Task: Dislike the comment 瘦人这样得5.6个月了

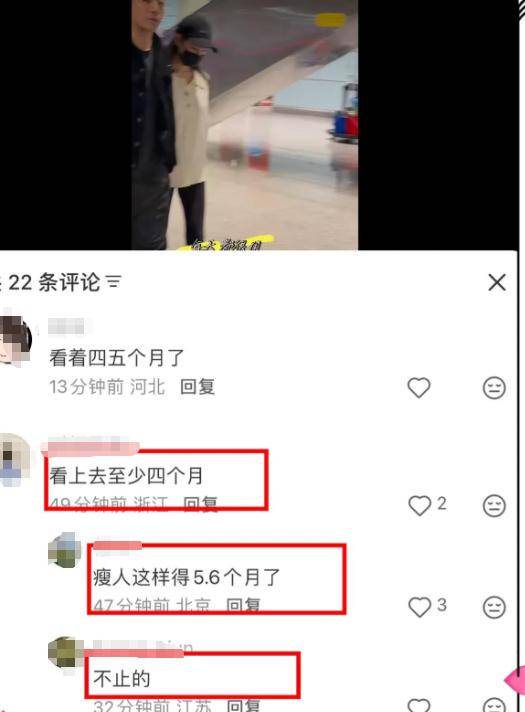Action: click(x=494, y=607)
